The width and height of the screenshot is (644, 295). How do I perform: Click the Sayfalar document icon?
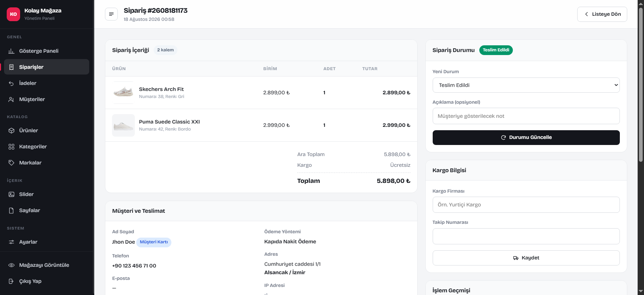pyautogui.click(x=11, y=210)
